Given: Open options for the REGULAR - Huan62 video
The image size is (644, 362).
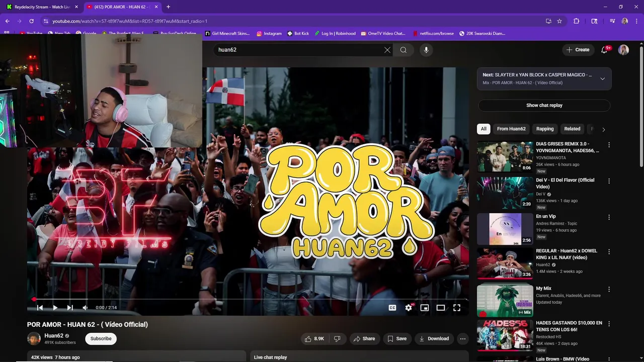Looking at the screenshot, I should pos(609,251).
